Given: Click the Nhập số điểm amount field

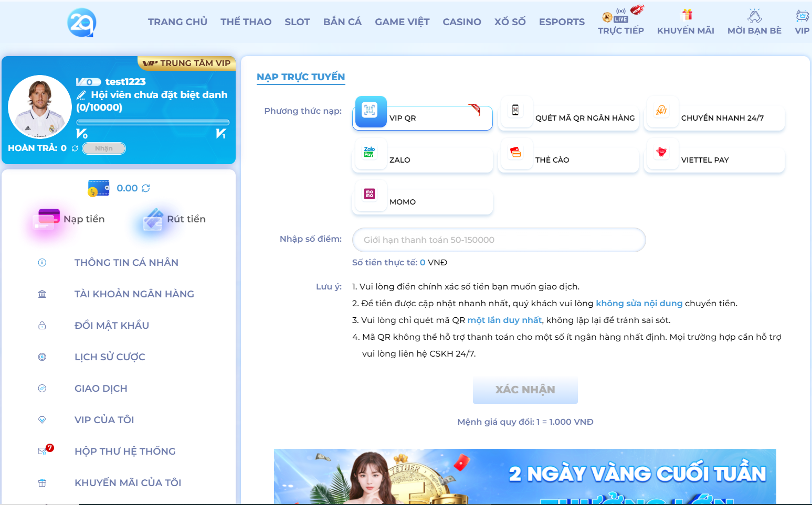Looking at the screenshot, I should point(498,240).
